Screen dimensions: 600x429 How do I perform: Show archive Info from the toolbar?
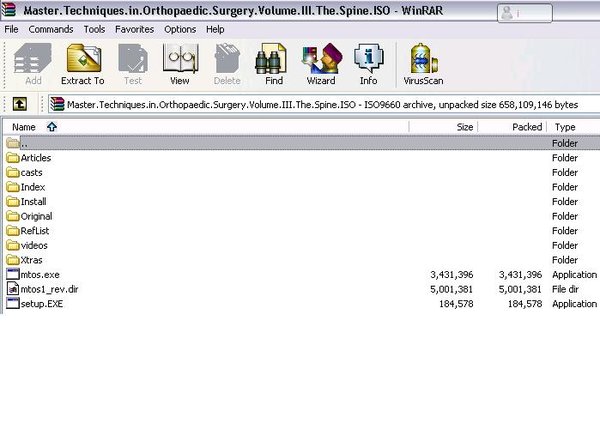click(368, 65)
